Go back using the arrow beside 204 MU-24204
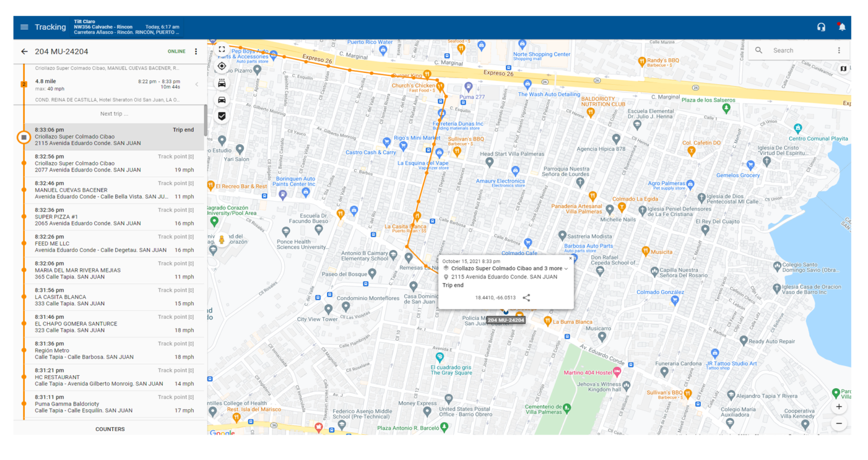Viewport: 868px width, 460px height. click(x=24, y=51)
